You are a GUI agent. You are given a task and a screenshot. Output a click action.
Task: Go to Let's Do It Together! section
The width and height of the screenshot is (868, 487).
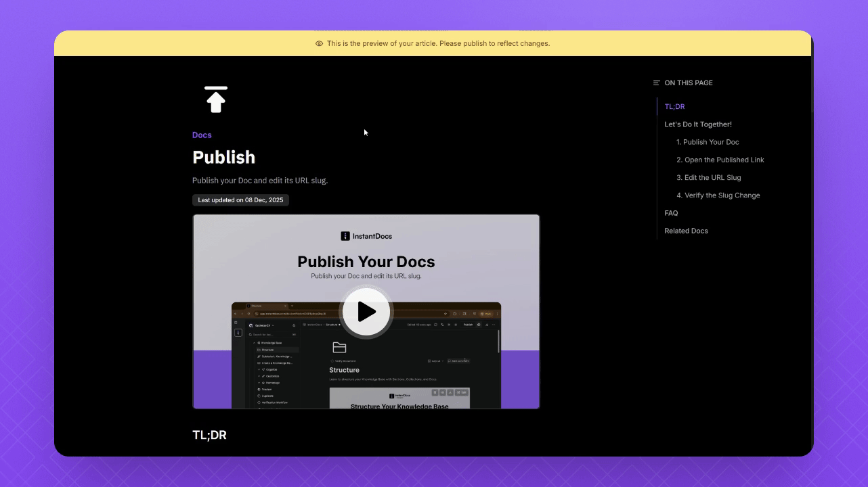698,124
